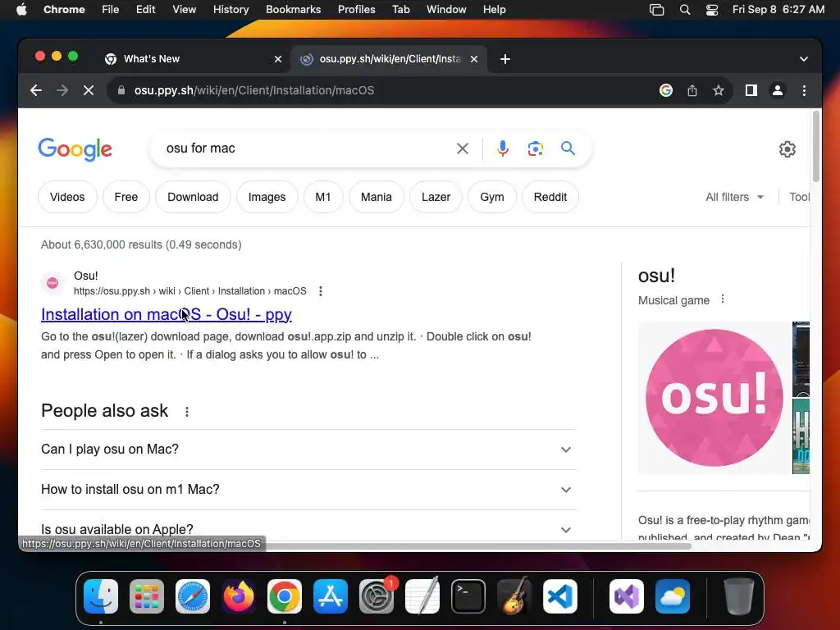Open the Window menu
The height and width of the screenshot is (630, 840).
pyautogui.click(x=446, y=10)
